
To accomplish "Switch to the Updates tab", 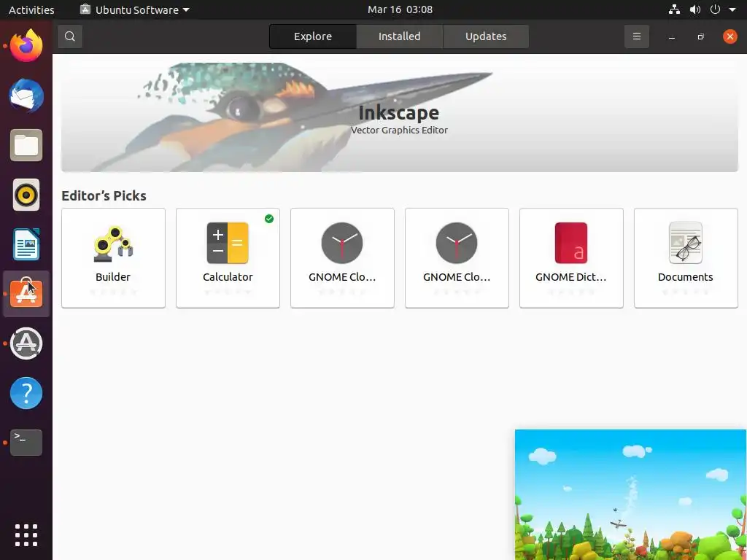I will coord(486,36).
